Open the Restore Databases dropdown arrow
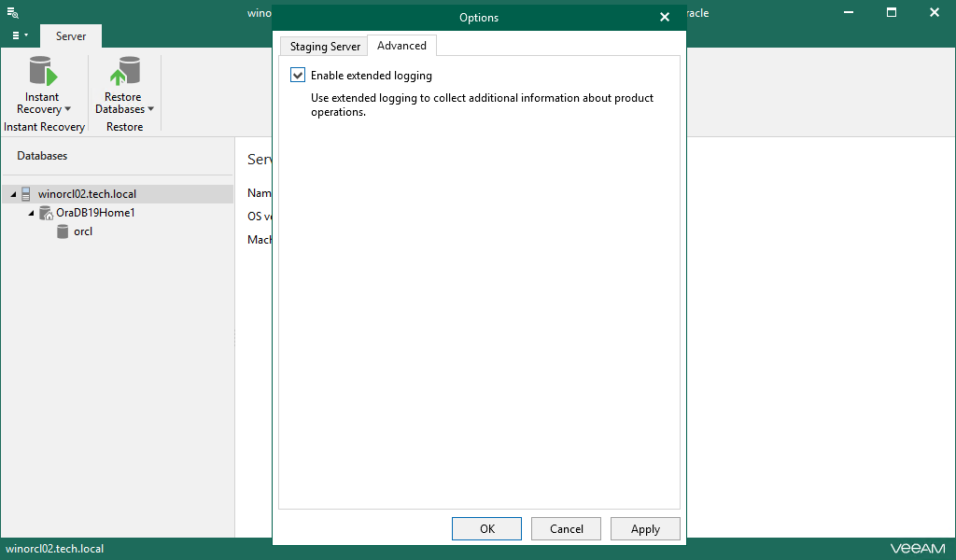This screenshot has height=560, width=956. 150,110
